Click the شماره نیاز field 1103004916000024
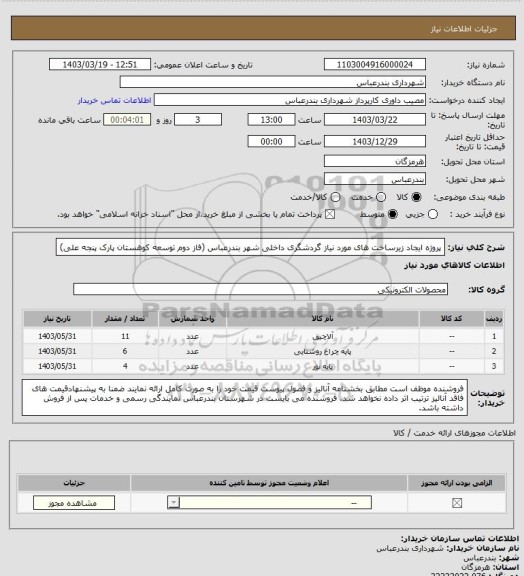524x576 pixels. [375, 65]
